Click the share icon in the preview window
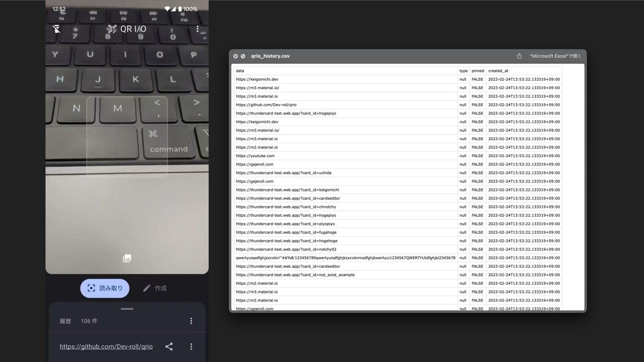This screenshot has width=644, height=362. [519, 56]
